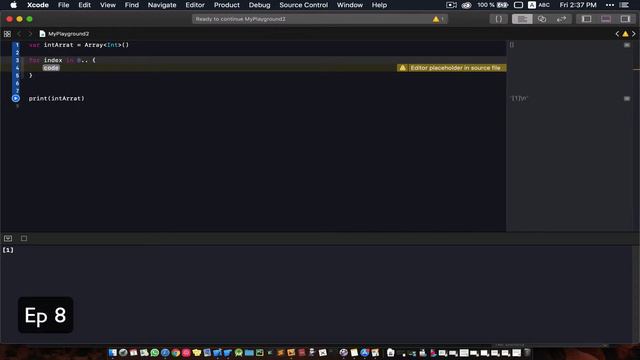Open the File menu
The width and height of the screenshot is (640, 360).
click(63, 5)
